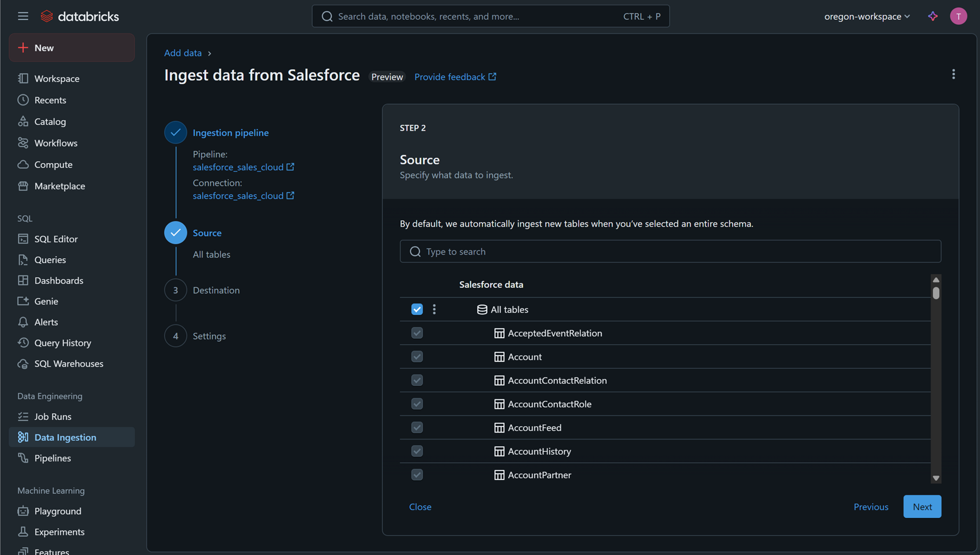This screenshot has width=980, height=555.
Task: Select the AccountPartner table name
Action: click(x=539, y=475)
